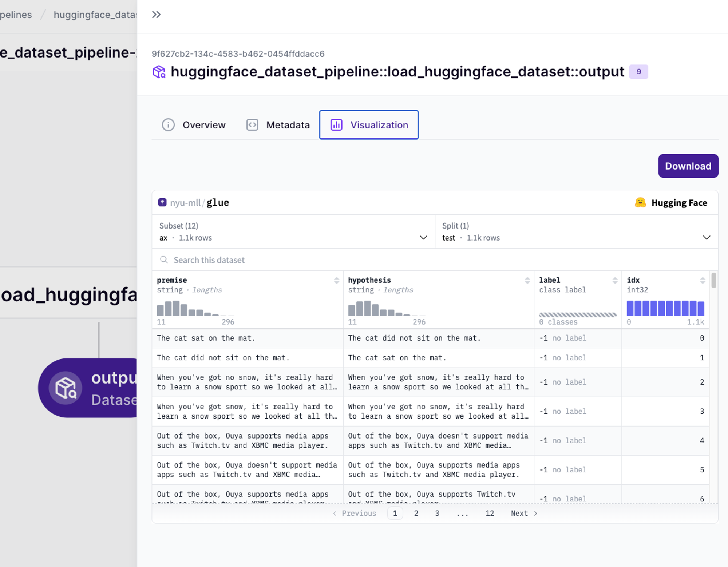The height and width of the screenshot is (567, 728).
Task: Click the table vertical scrollbar thumb
Action: pos(714,280)
